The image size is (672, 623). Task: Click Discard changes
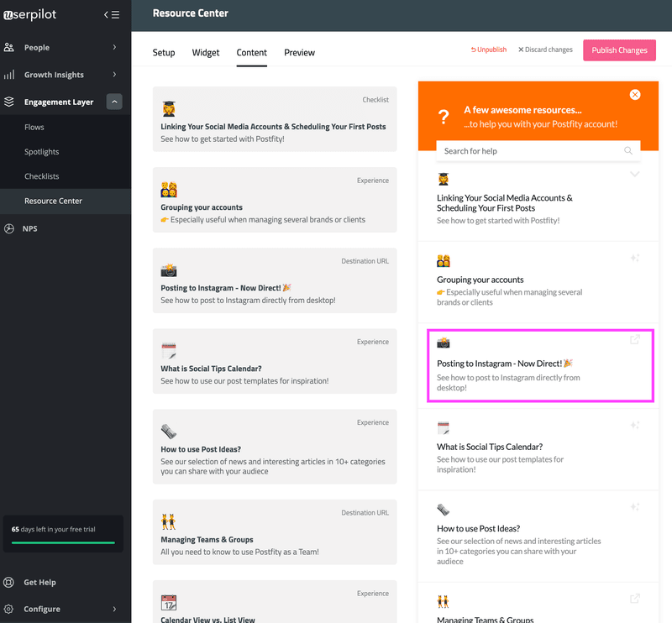[x=544, y=50]
